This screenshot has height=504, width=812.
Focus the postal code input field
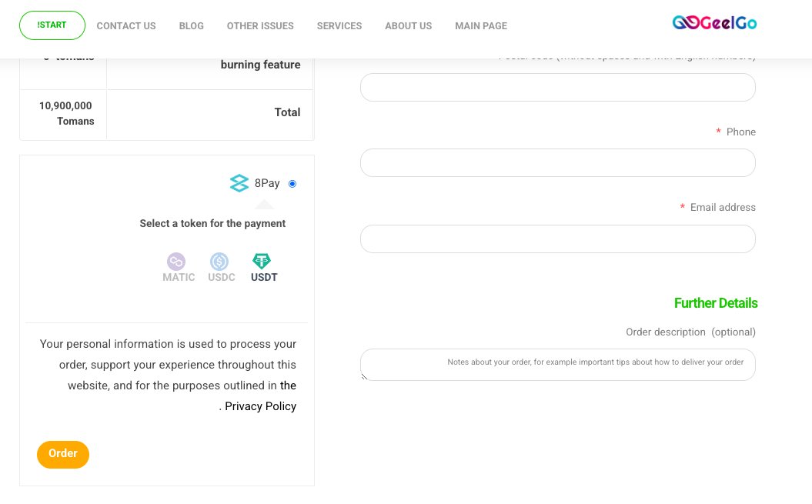pos(558,87)
